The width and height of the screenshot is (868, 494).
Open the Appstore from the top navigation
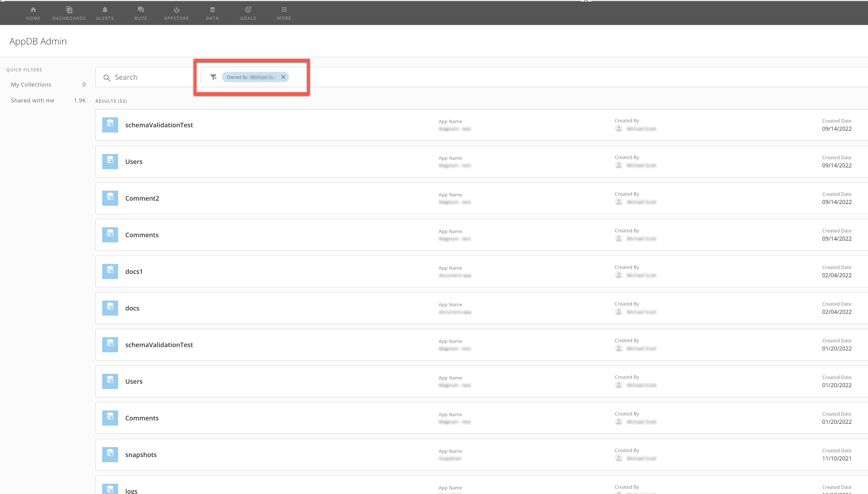click(x=176, y=13)
